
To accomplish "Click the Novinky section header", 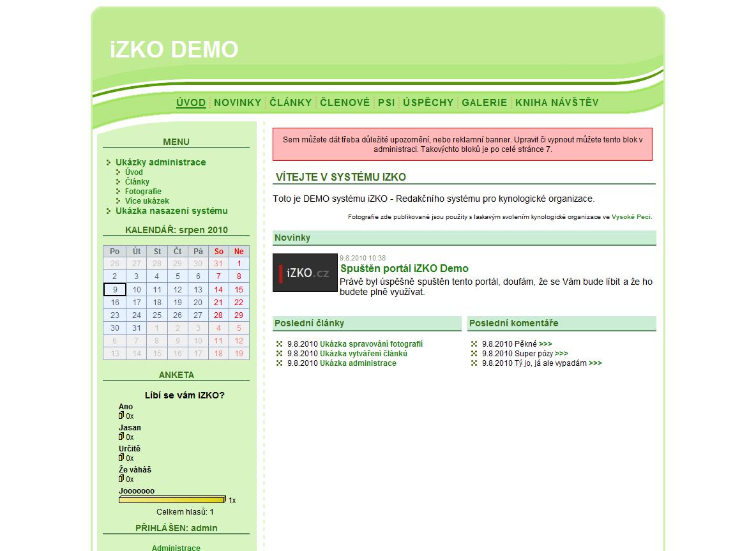I will (x=464, y=238).
